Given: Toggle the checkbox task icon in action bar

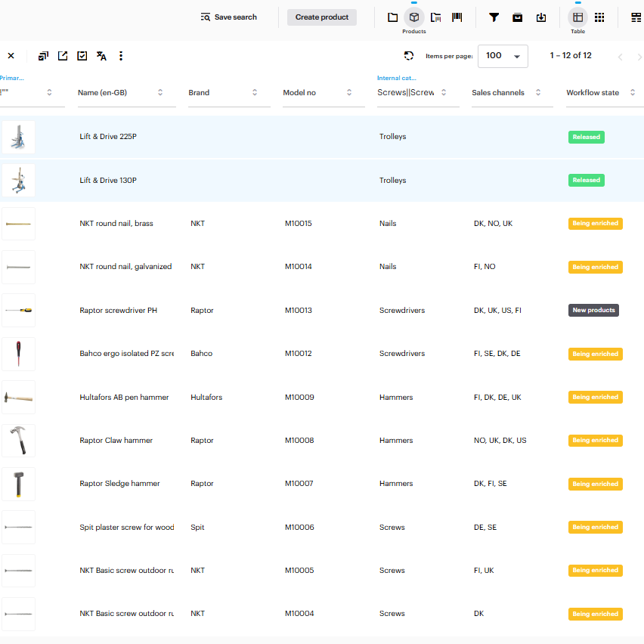Looking at the screenshot, I should 82,56.
